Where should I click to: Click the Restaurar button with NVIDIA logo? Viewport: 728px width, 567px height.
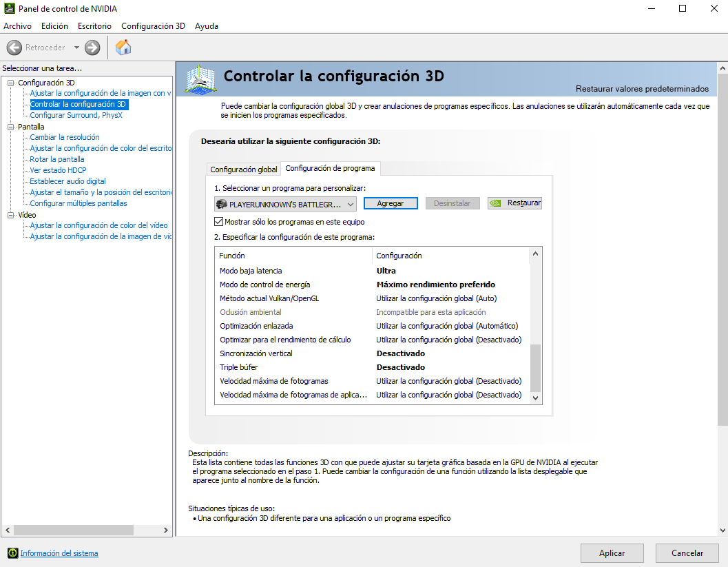(514, 203)
